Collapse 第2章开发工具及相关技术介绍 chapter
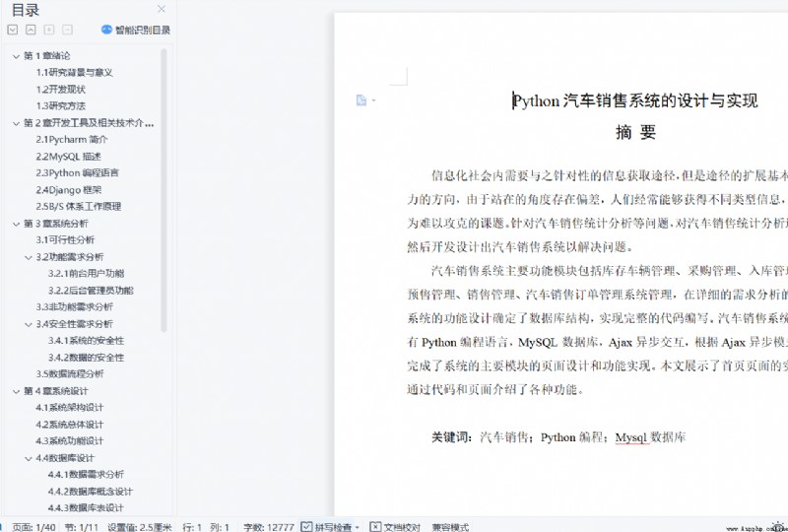 tap(16, 123)
